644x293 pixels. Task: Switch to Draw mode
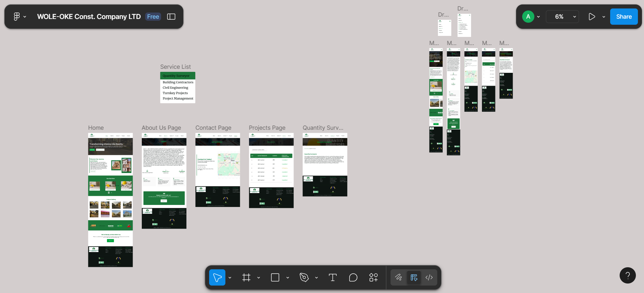pos(399,277)
